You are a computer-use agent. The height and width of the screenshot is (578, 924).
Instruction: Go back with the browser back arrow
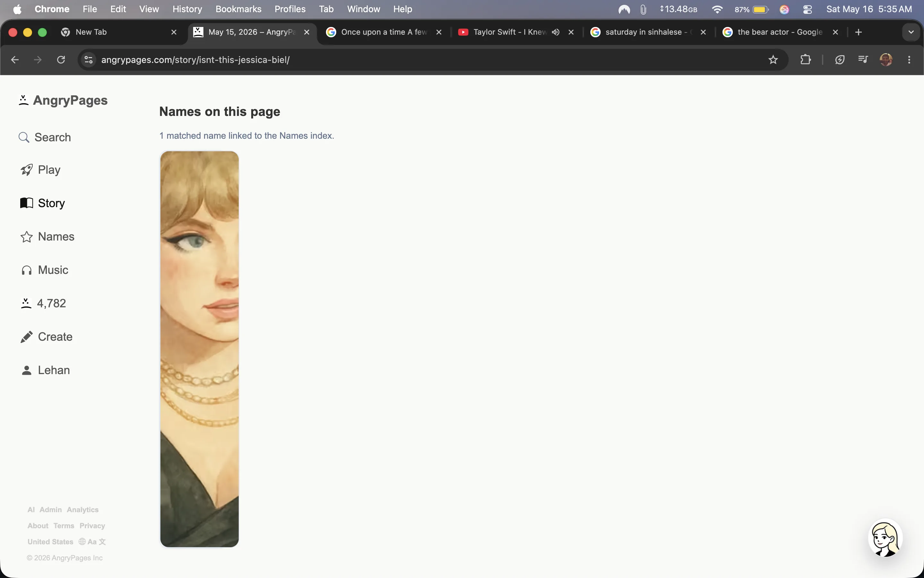pyautogui.click(x=14, y=60)
